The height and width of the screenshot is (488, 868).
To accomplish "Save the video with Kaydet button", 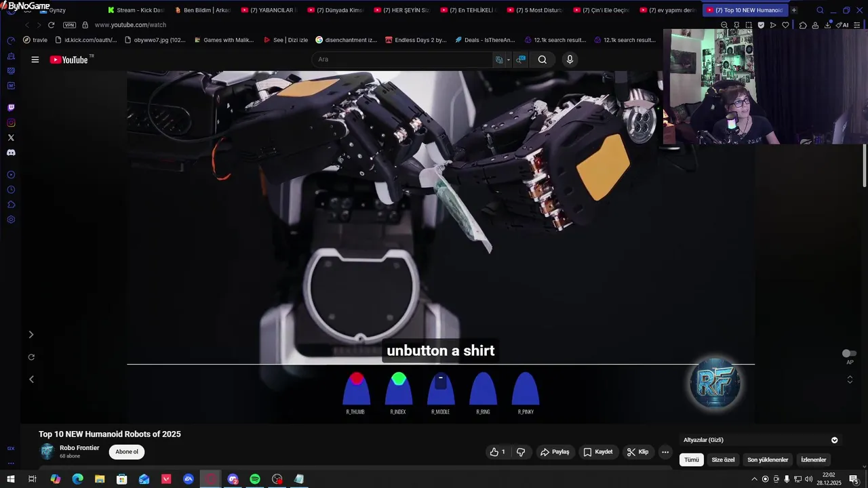I will [598, 452].
